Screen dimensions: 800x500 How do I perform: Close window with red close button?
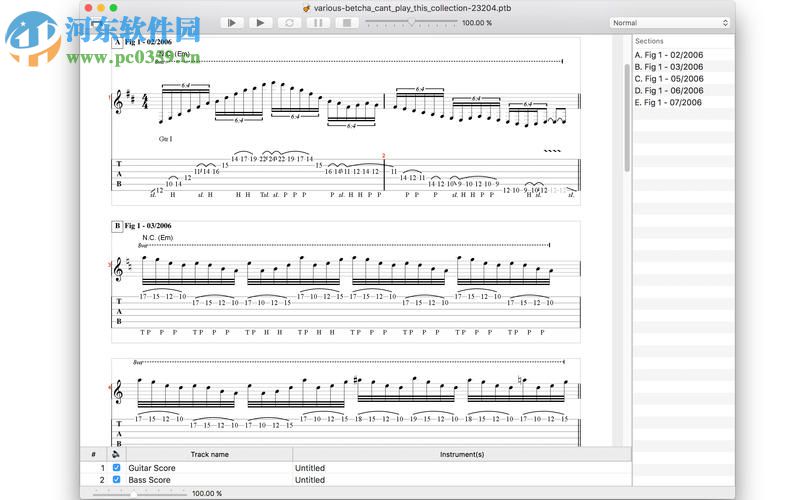point(88,8)
